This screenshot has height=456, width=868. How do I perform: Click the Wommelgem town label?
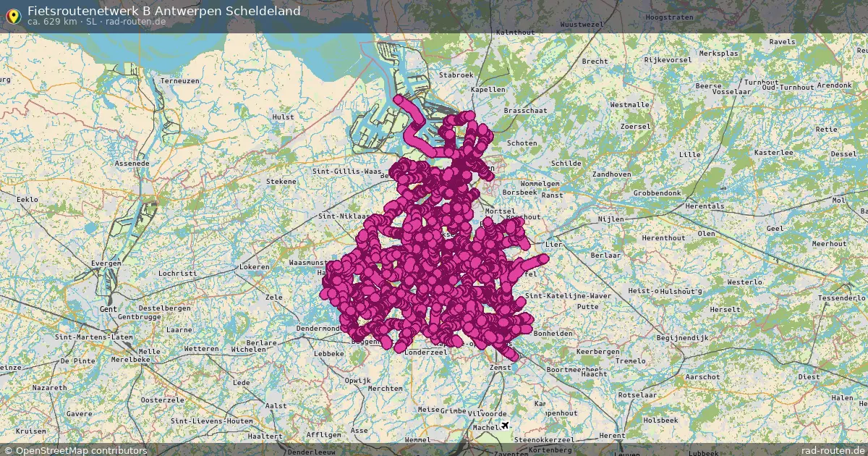click(540, 184)
